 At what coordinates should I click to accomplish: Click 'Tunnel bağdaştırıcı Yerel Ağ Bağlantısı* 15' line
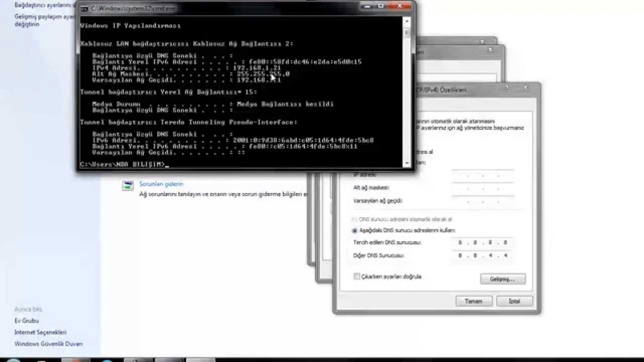click(x=169, y=92)
